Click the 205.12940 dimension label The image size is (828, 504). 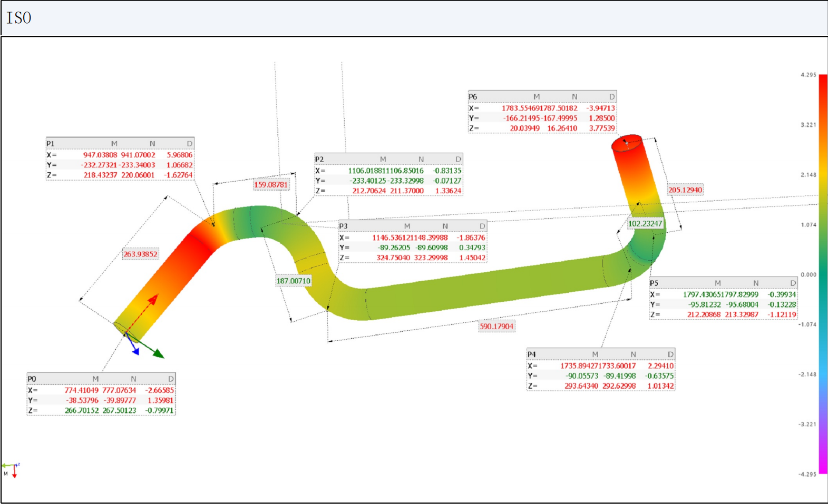(x=685, y=190)
